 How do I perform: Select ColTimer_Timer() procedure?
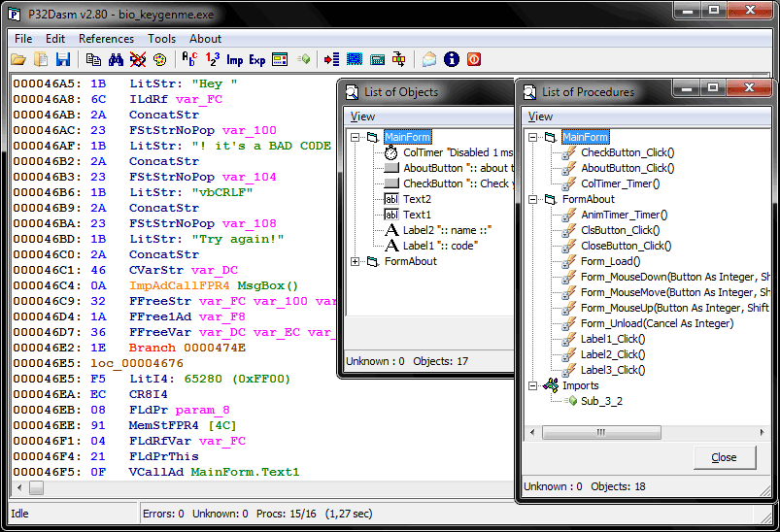click(621, 183)
